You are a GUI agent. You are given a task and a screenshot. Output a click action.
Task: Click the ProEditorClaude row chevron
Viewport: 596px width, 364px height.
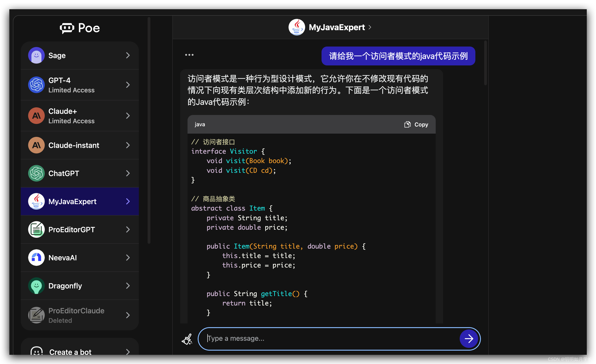pyautogui.click(x=128, y=315)
